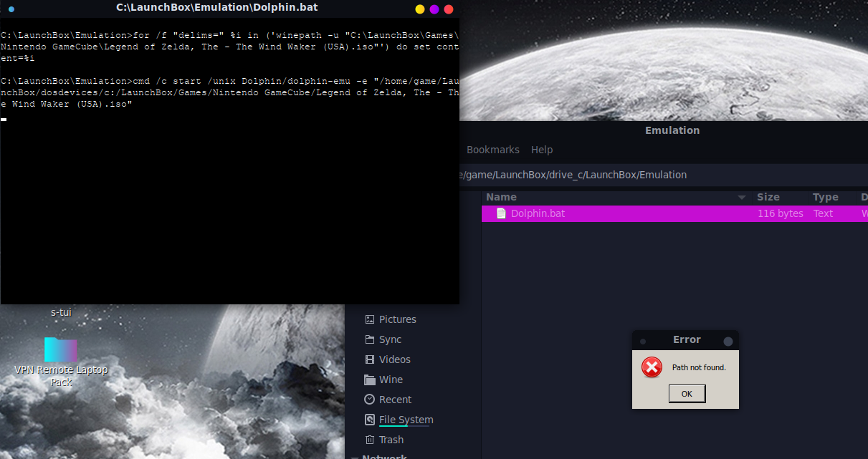
Task: Click the "116 bytes" size cell
Action: [x=781, y=213]
